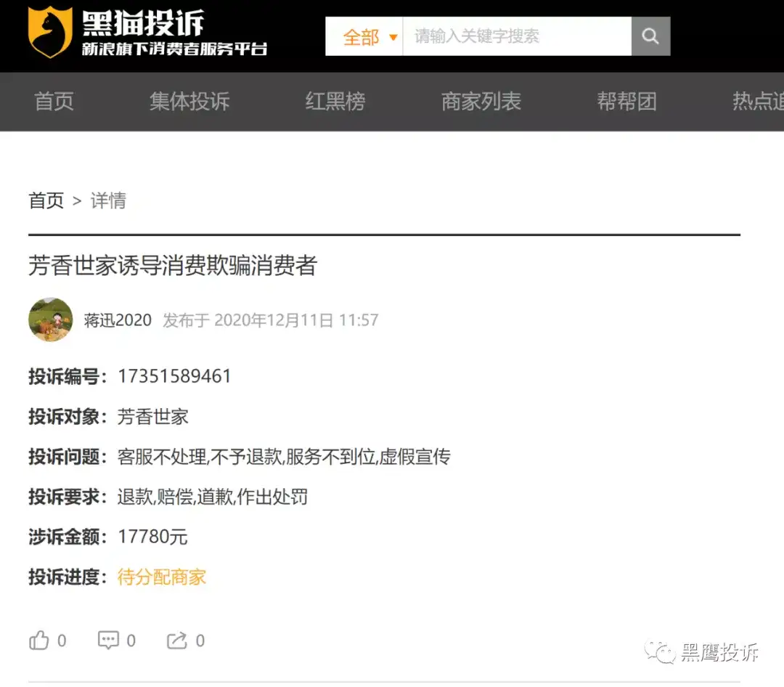Viewport: 784px width, 687px height.
Task: Click the username 蒋迅2020
Action: click(118, 320)
